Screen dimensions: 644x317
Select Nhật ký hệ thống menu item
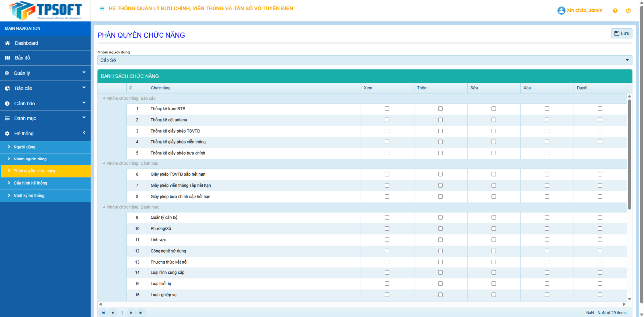click(29, 196)
